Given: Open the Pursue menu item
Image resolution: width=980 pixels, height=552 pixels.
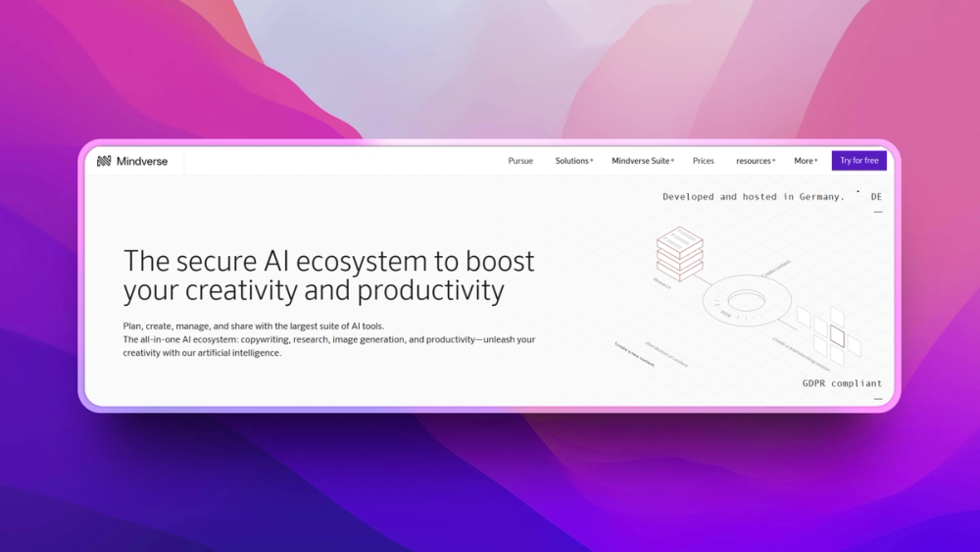Looking at the screenshot, I should pyautogui.click(x=520, y=161).
